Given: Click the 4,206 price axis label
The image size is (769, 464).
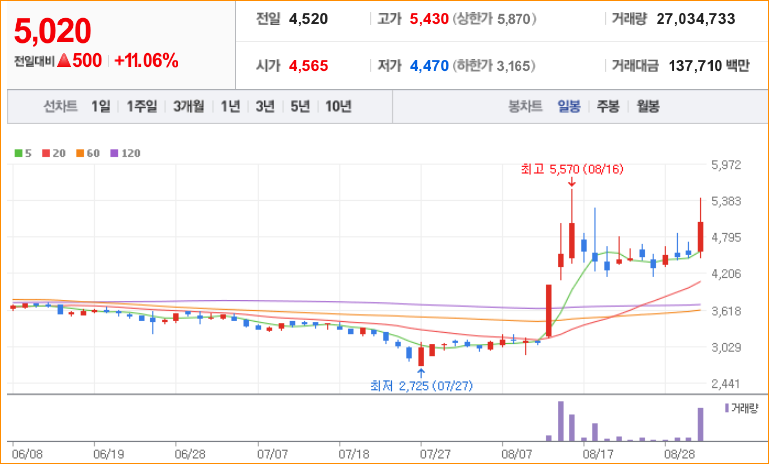Looking at the screenshot, I should coord(726,274).
